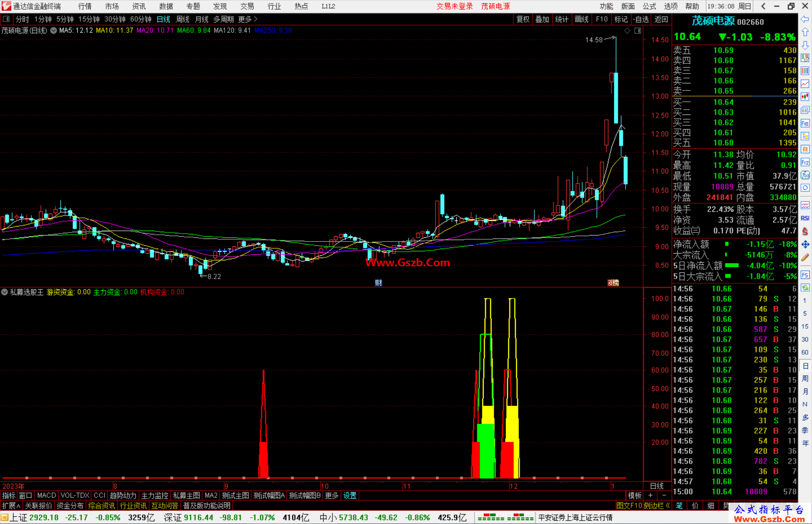Click the orange document icon in sidebar

tap(805, 149)
